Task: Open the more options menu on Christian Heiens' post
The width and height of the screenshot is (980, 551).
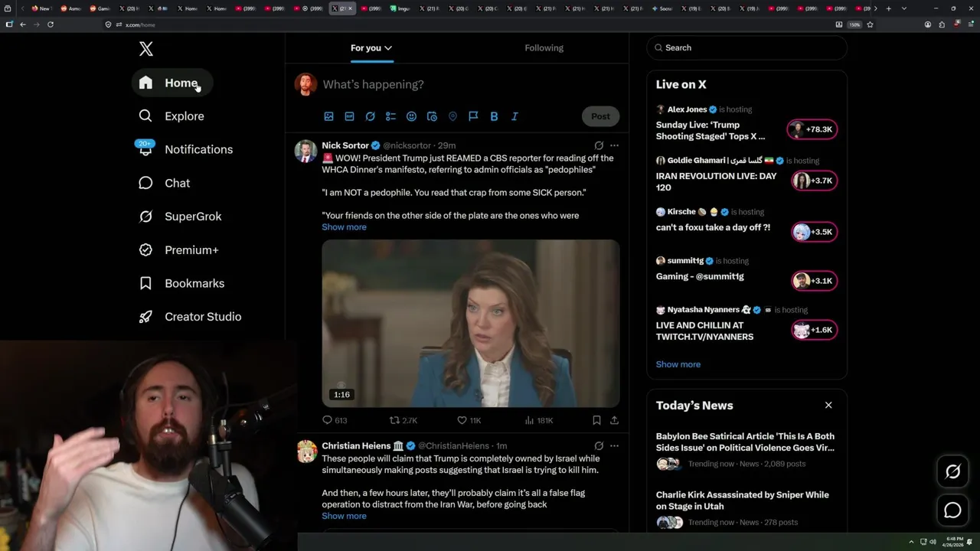Action: (614, 445)
